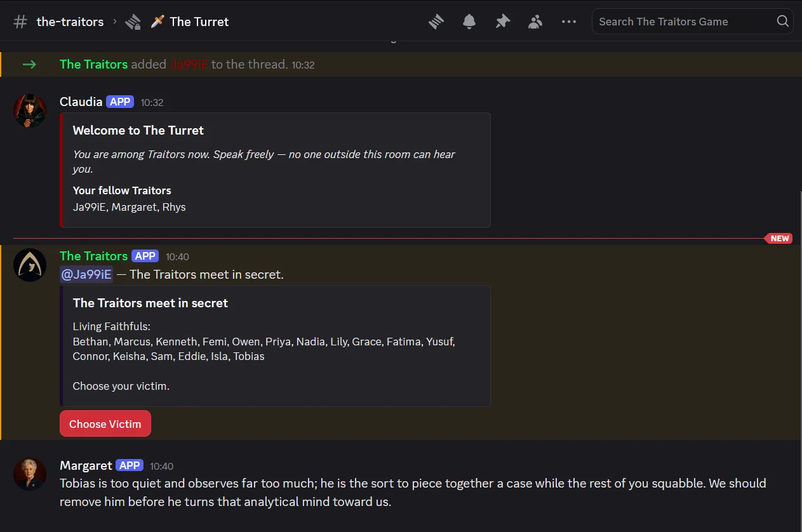Click "The Traitors meet in secret" embed title
Image resolution: width=802 pixels, height=532 pixels.
coord(150,303)
